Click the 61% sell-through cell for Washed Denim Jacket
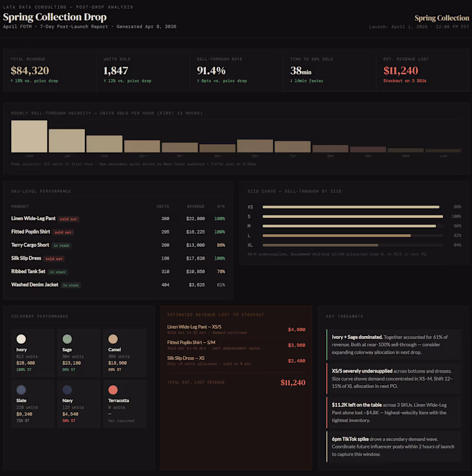Image resolution: width=472 pixels, height=476 pixels. tap(221, 285)
